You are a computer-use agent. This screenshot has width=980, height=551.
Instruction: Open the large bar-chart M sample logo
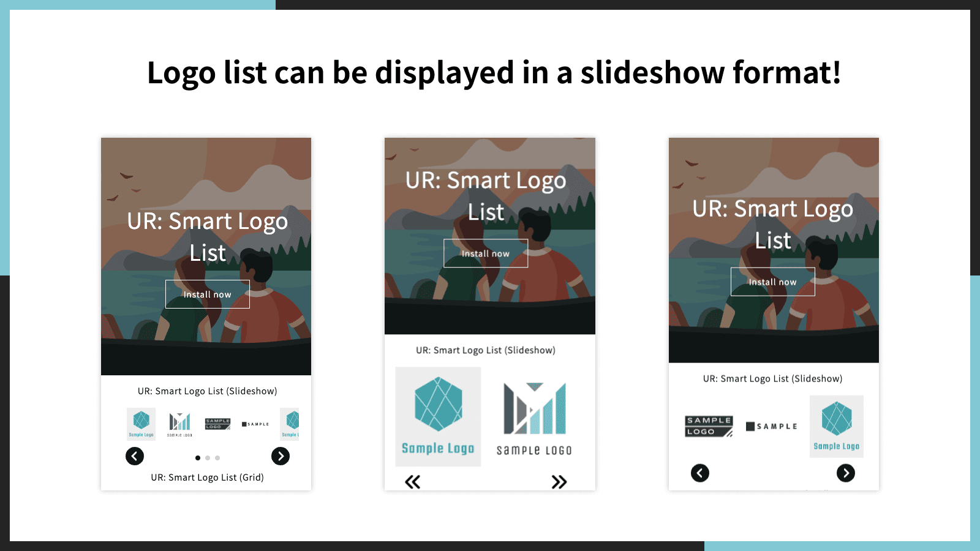(534, 418)
